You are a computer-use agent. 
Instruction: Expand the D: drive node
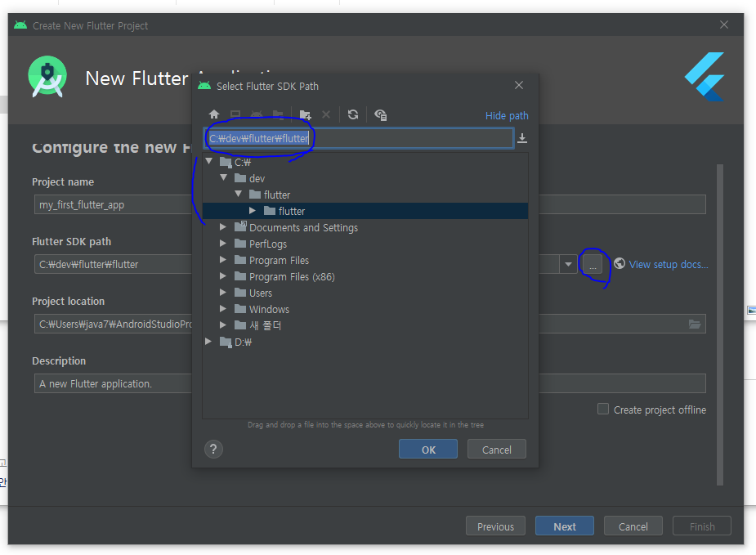pos(208,342)
